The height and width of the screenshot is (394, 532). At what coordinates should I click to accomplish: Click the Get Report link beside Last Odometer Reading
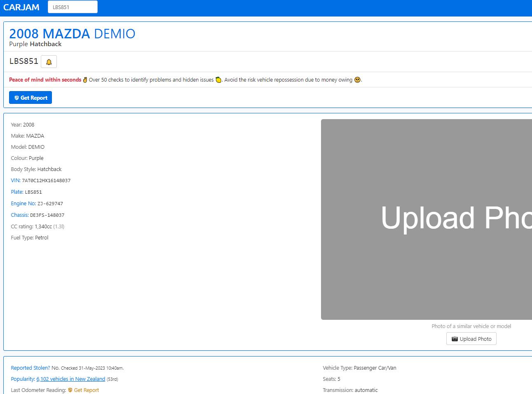coord(83,390)
